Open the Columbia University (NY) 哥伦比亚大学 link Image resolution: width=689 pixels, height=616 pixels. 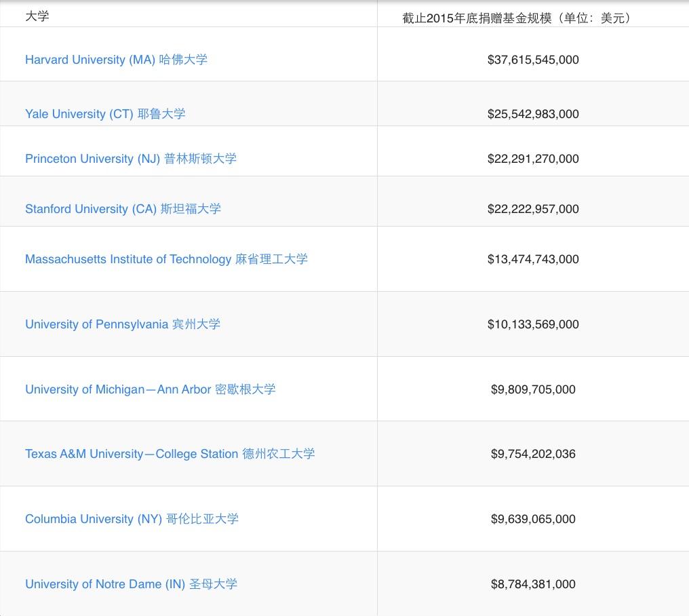point(132,519)
